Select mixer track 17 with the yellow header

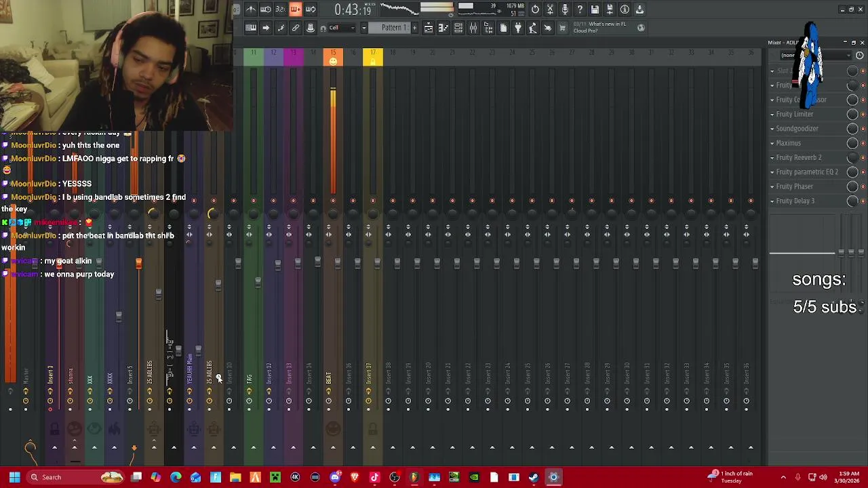tap(373, 58)
